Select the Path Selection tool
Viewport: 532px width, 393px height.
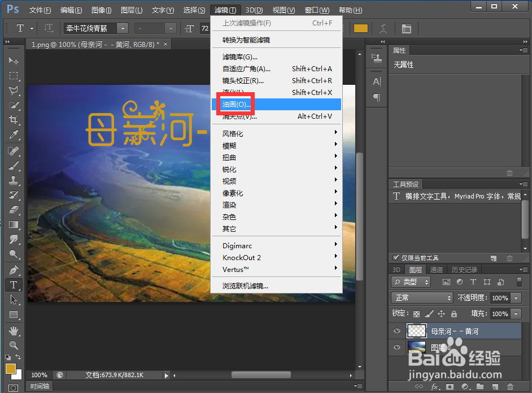click(14, 300)
